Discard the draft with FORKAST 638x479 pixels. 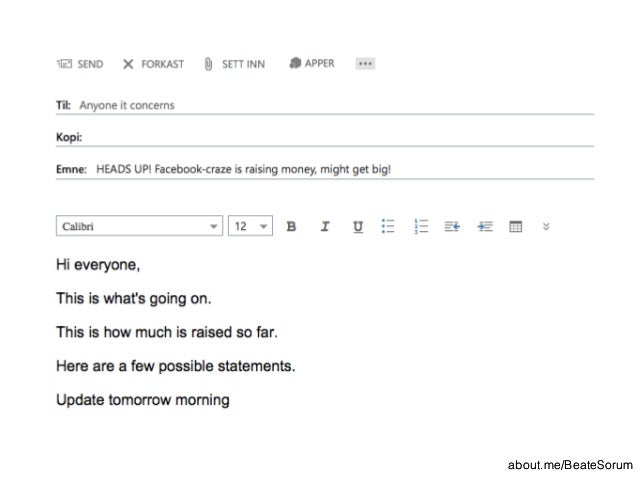point(153,64)
